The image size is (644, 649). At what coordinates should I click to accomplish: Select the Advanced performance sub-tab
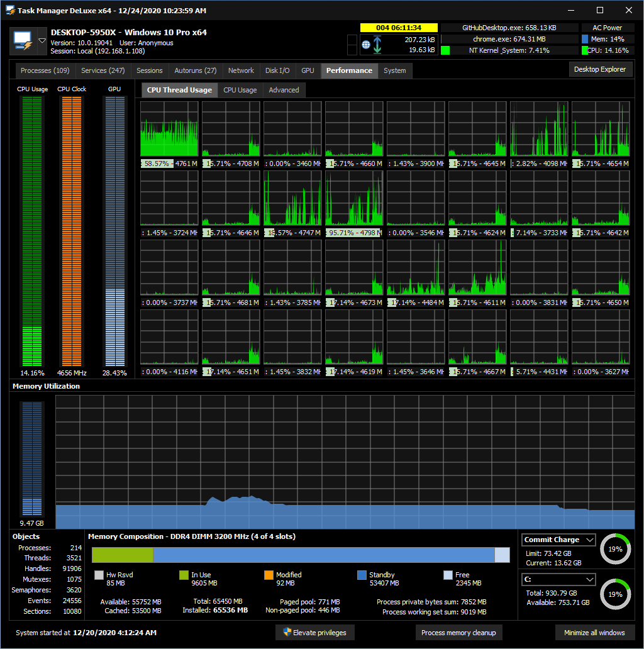pyautogui.click(x=284, y=90)
